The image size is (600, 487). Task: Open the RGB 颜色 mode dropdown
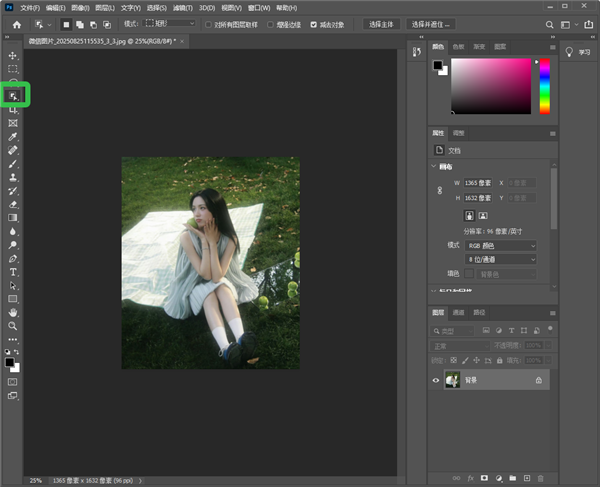(x=500, y=245)
